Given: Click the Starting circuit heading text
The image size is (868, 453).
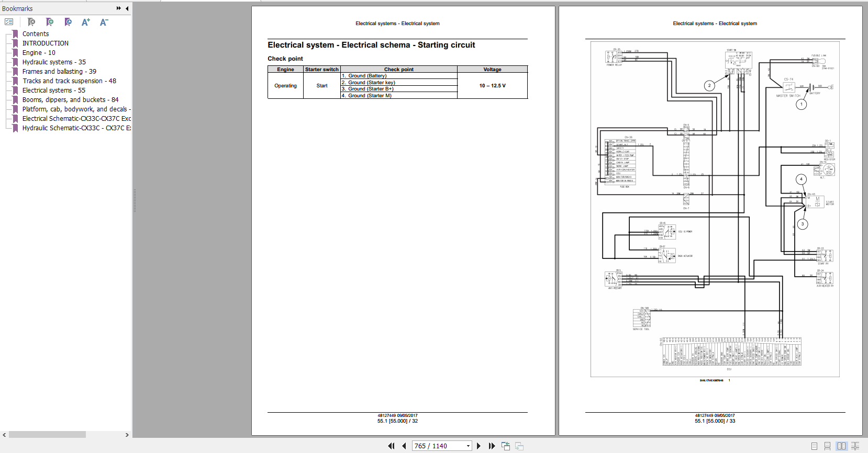Looking at the screenshot, I should (371, 45).
